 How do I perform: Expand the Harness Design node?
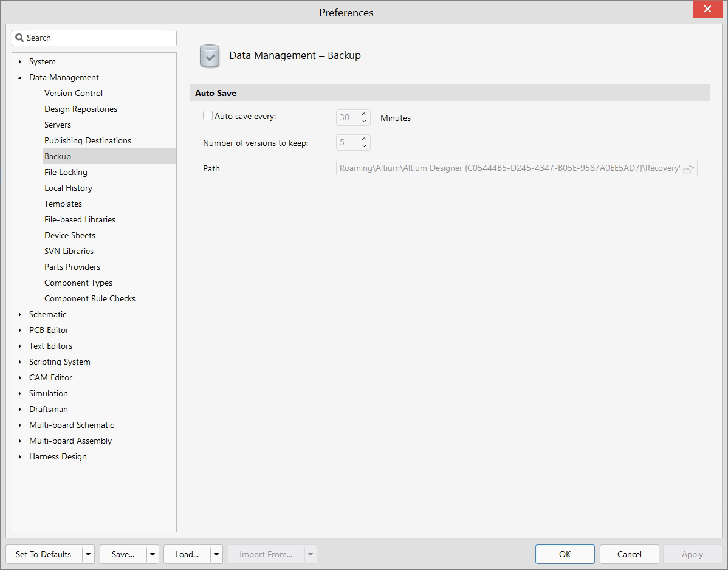[x=19, y=456]
